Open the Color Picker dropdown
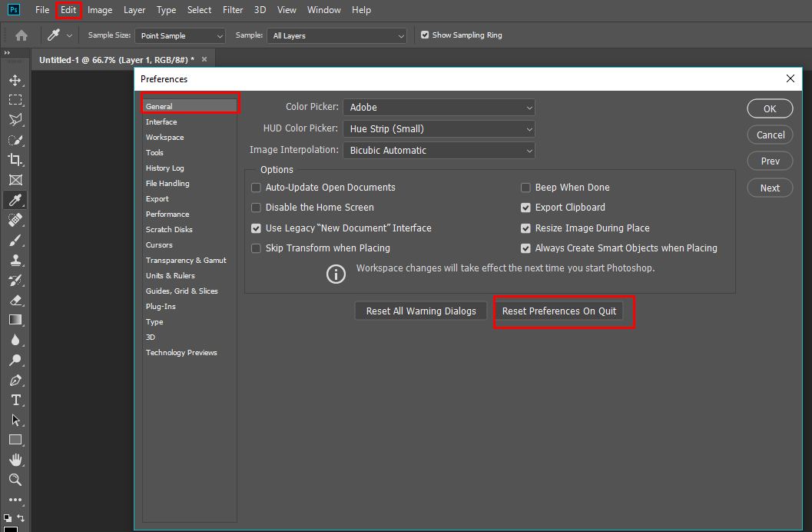The height and width of the screenshot is (532, 812). click(x=439, y=107)
